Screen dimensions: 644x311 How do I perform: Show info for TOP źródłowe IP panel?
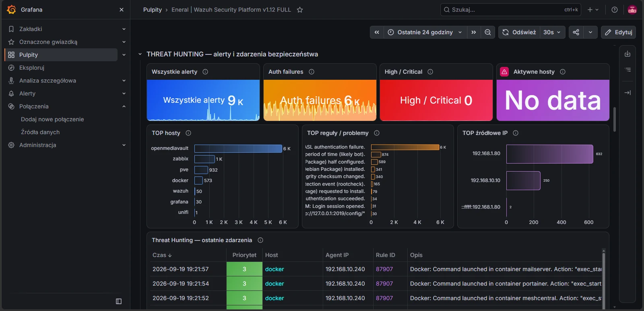(516, 133)
